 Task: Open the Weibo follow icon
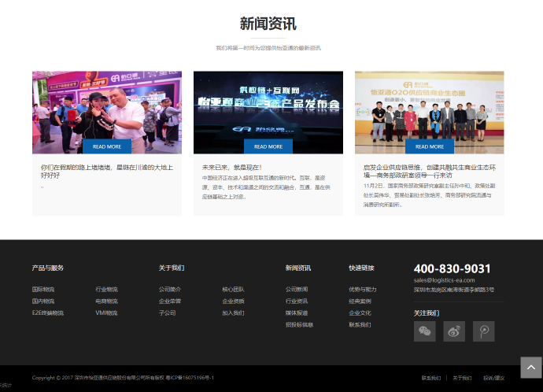pyautogui.click(x=454, y=331)
